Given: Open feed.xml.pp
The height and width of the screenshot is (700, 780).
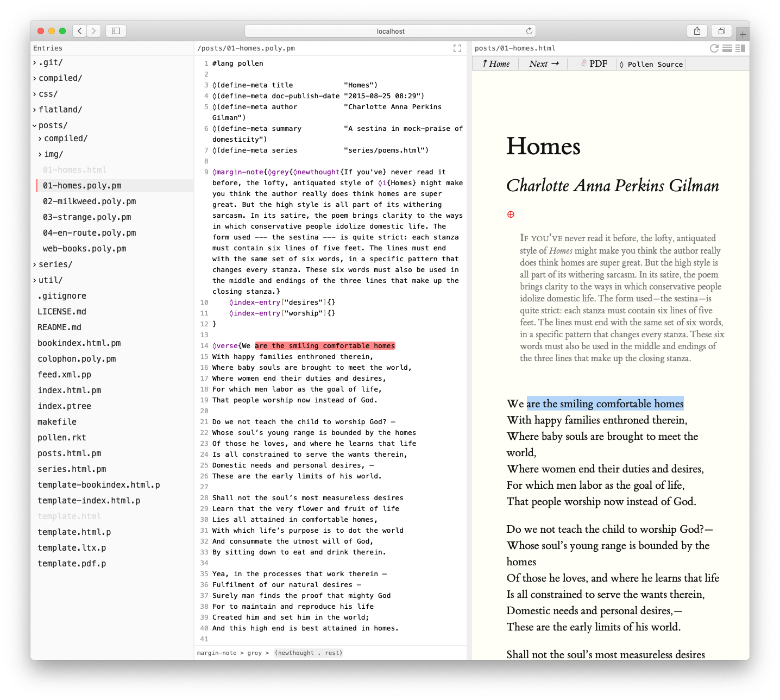Looking at the screenshot, I should [x=64, y=375].
